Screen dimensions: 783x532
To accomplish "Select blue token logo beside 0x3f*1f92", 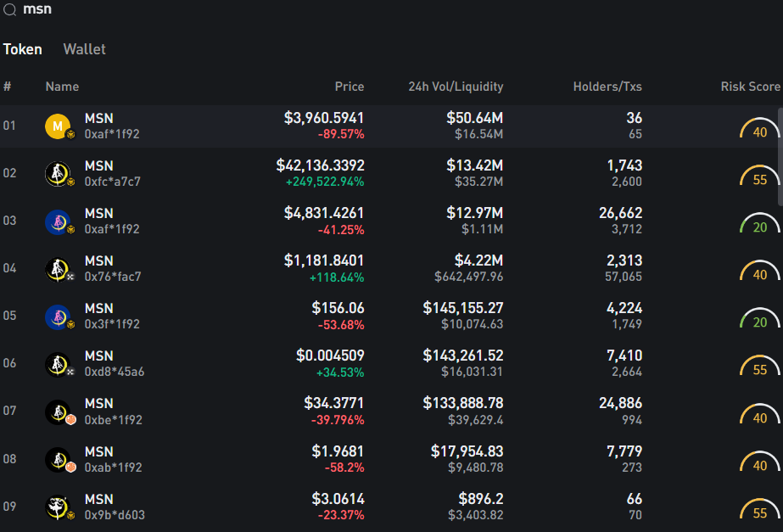I will (57, 317).
